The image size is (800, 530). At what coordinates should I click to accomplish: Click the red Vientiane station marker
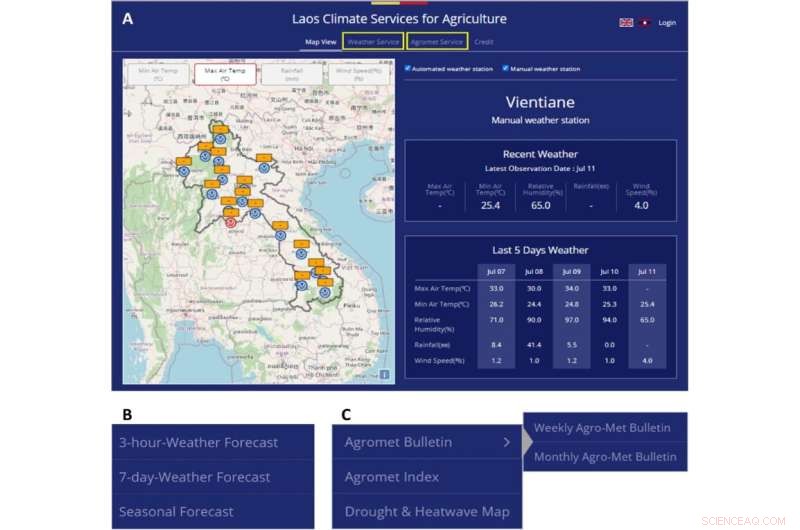[x=230, y=223]
